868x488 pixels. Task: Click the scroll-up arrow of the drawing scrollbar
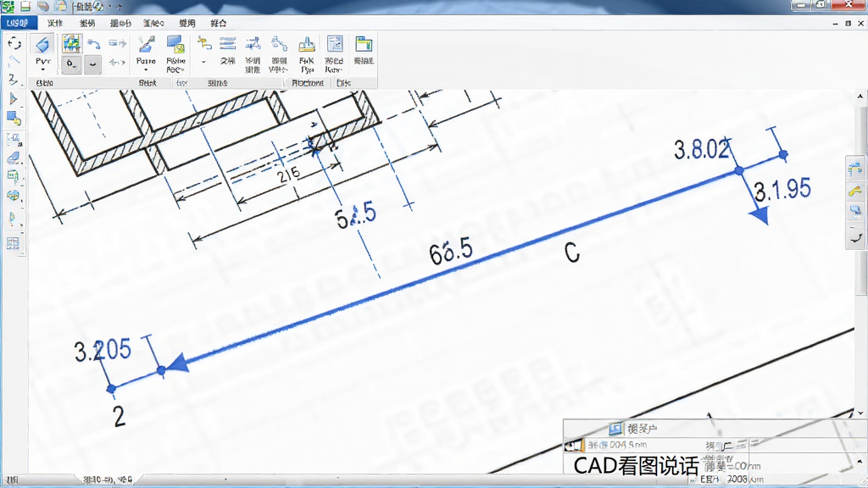(x=860, y=97)
